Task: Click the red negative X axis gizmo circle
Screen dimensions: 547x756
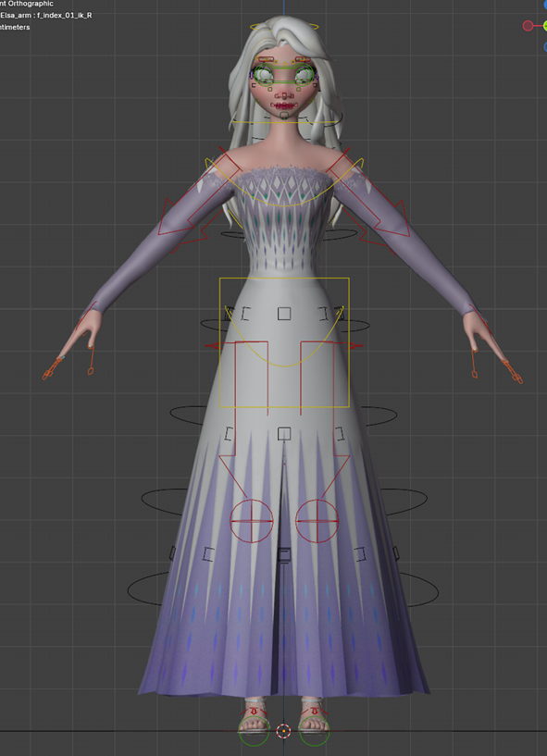Action: (528, 26)
